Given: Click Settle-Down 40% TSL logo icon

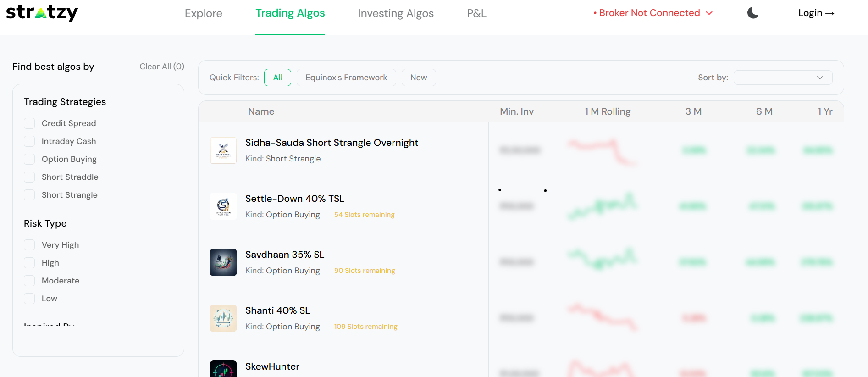Looking at the screenshot, I should pyautogui.click(x=223, y=206).
